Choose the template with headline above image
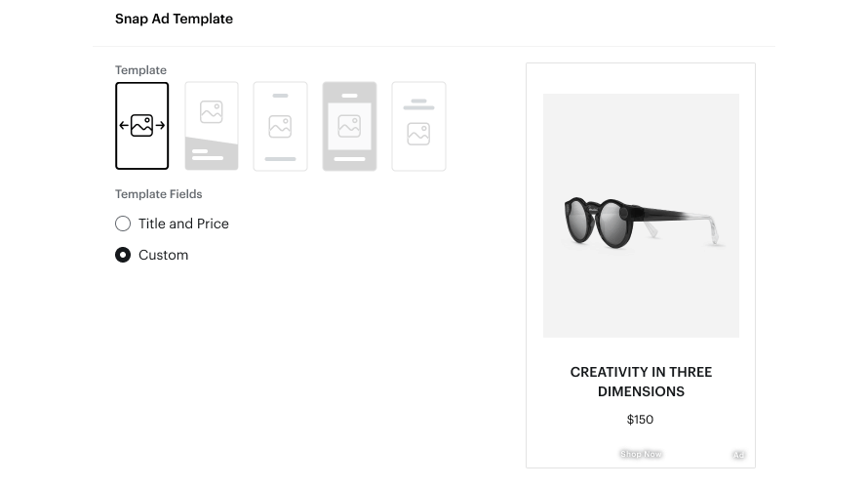868x488 pixels. tap(418, 126)
